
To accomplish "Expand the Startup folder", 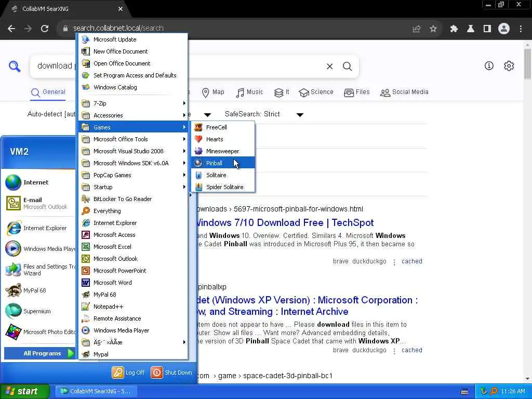I will click(x=134, y=187).
